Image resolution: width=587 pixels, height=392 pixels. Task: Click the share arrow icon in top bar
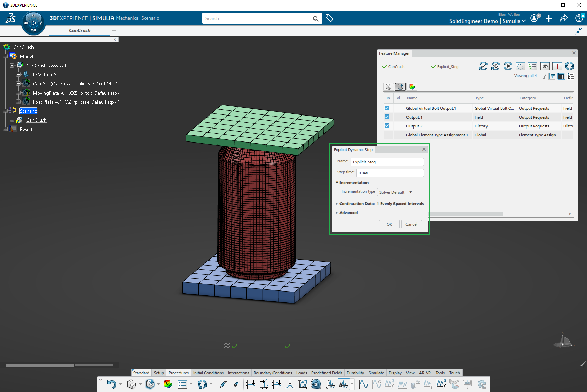pos(564,18)
